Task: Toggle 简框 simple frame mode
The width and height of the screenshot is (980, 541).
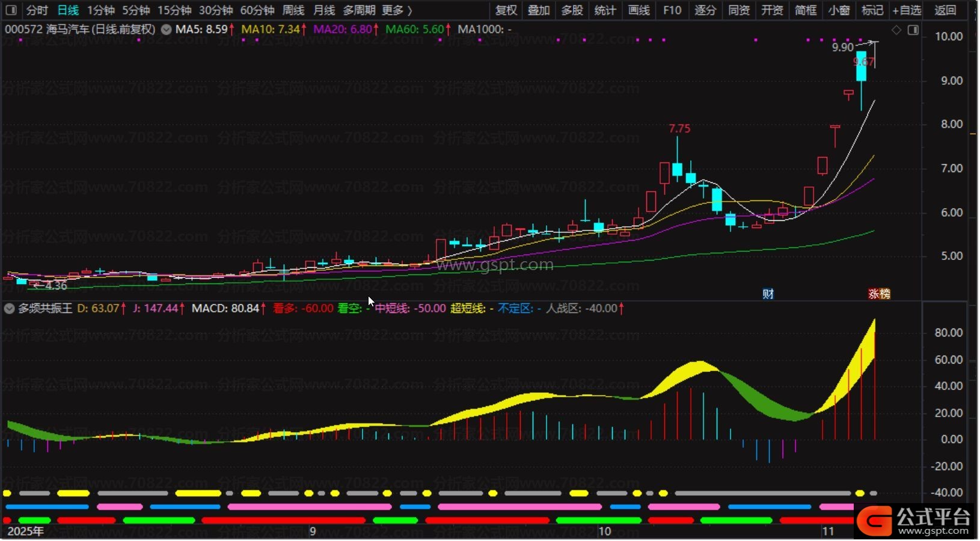Action: [x=805, y=10]
